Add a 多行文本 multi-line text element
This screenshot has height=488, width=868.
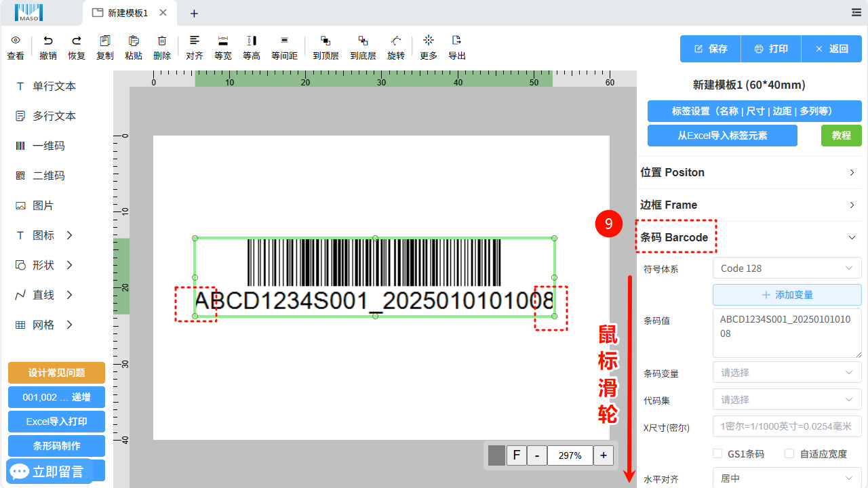[46, 116]
